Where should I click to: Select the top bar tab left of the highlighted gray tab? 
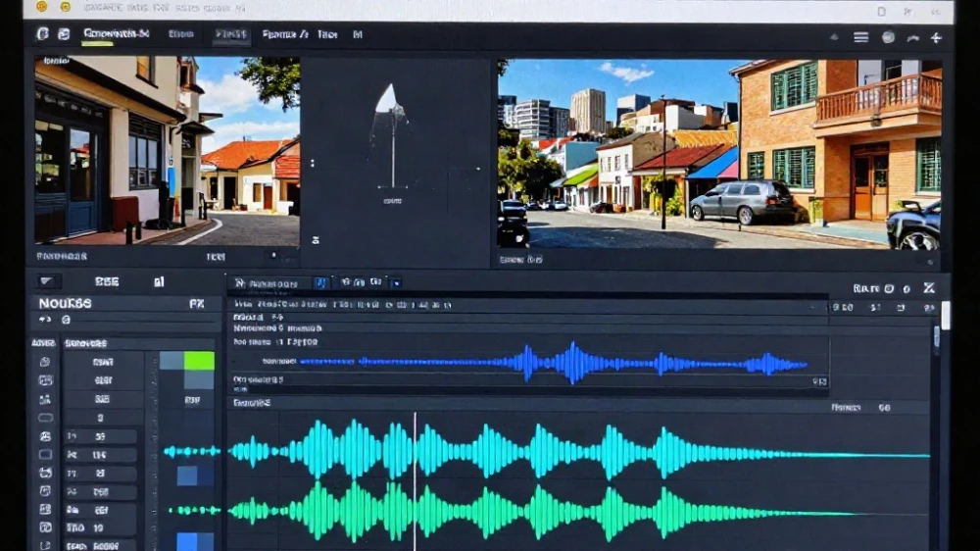(x=180, y=34)
